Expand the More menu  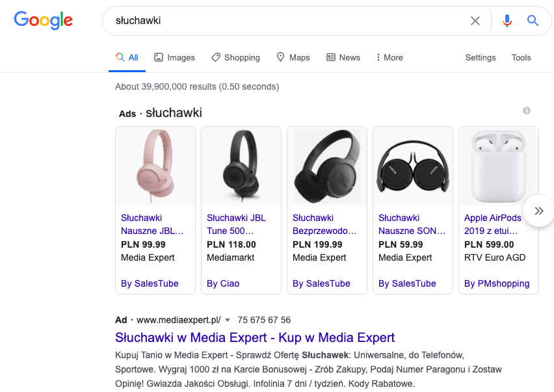(x=389, y=58)
